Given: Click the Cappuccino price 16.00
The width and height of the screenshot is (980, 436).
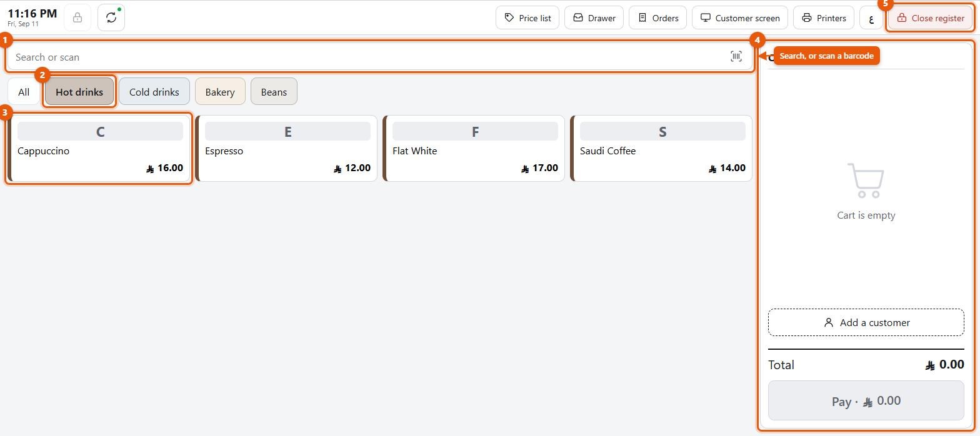Looking at the screenshot, I should point(164,168).
